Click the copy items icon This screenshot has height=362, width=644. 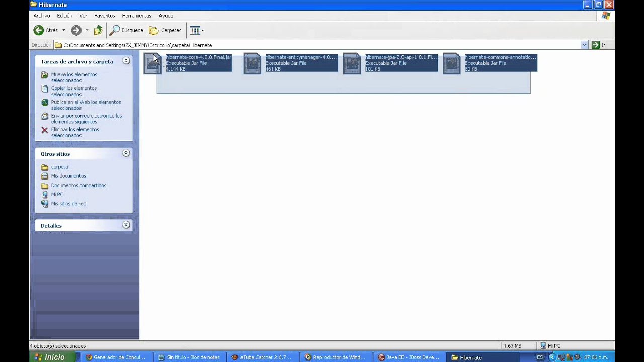45,88
